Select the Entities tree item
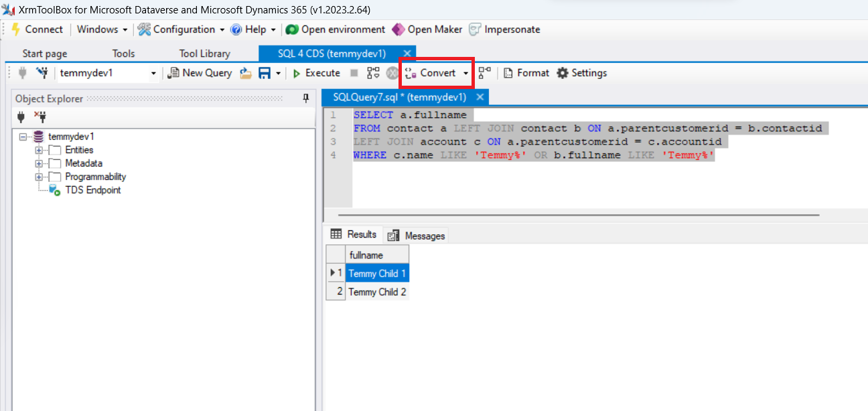Image resolution: width=868 pixels, height=411 pixels. coord(79,150)
